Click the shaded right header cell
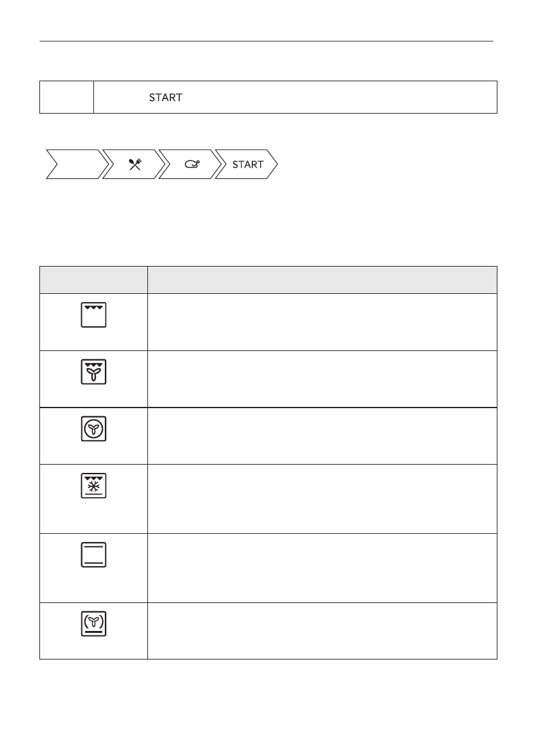Viewport: 533px width, 756px height. coord(321,279)
